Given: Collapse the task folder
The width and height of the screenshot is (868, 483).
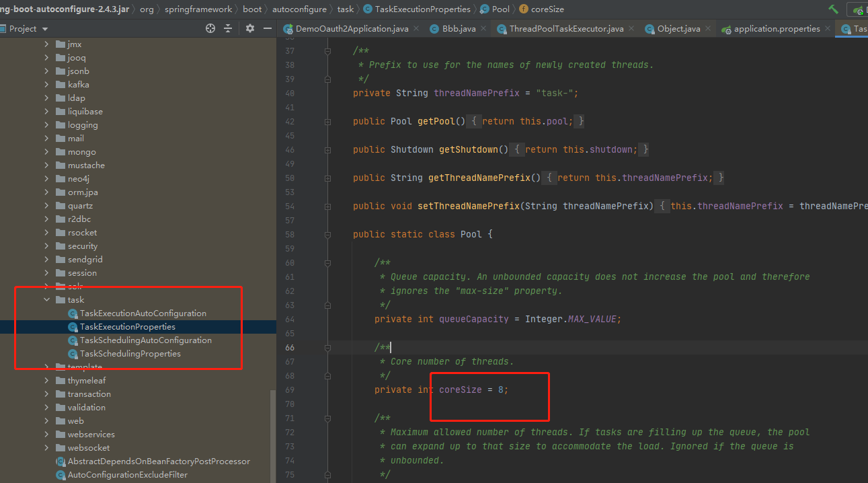Looking at the screenshot, I should click(46, 300).
